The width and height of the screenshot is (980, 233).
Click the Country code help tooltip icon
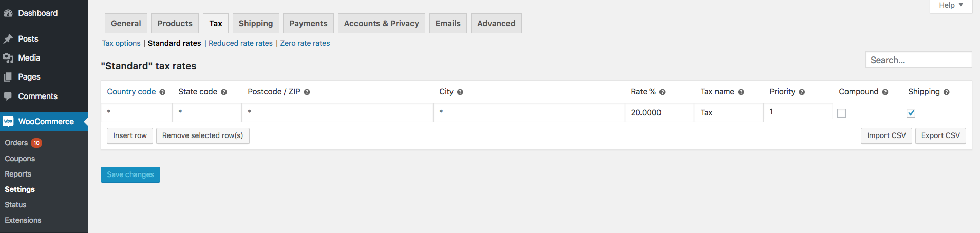pyautogui.click(x=162, y=92)
